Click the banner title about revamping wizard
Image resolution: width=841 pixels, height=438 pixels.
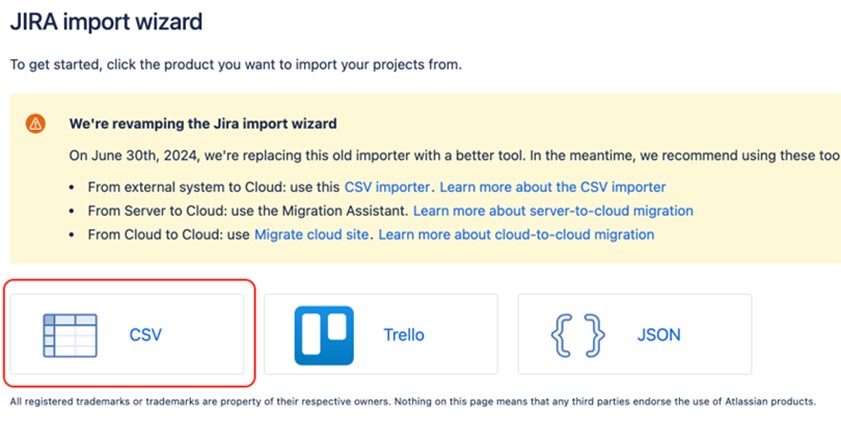(x=203, y=124)
